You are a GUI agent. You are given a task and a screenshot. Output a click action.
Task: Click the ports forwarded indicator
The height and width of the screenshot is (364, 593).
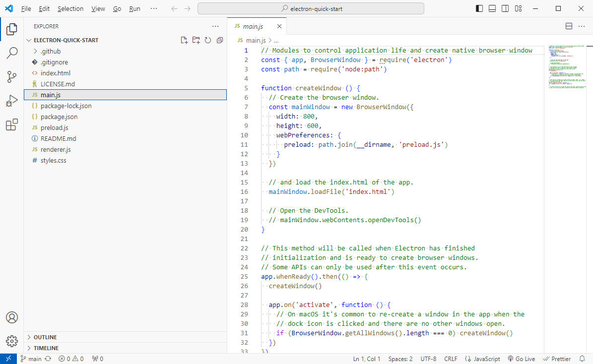point(98,359)
